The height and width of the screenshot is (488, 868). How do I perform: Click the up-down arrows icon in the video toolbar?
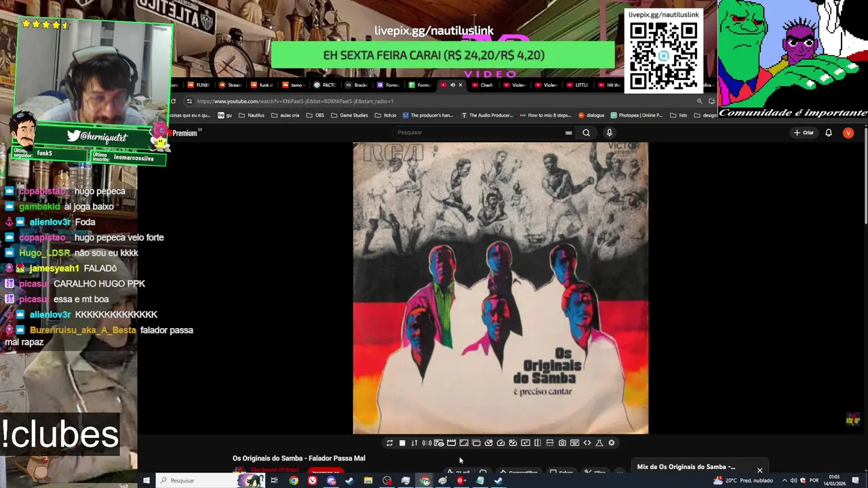click(414, 443)
